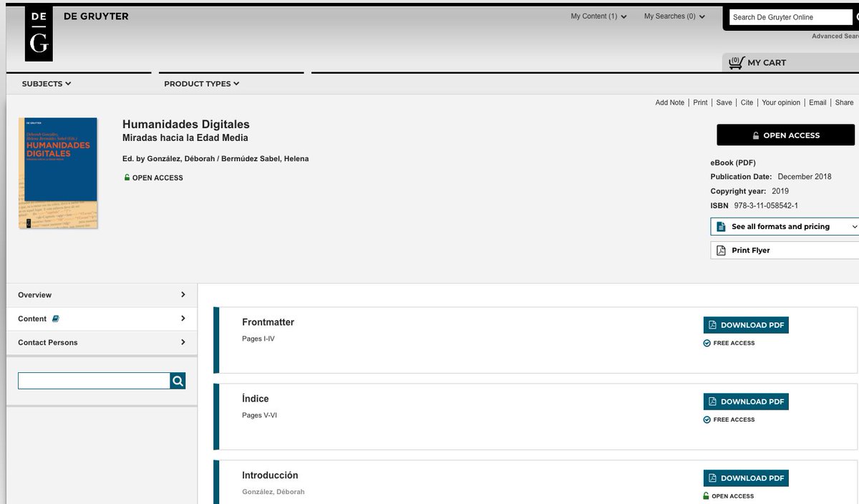Viewport: 859px width, 504px height.
Task: Open the Overview section
Action: coord(102,295)
